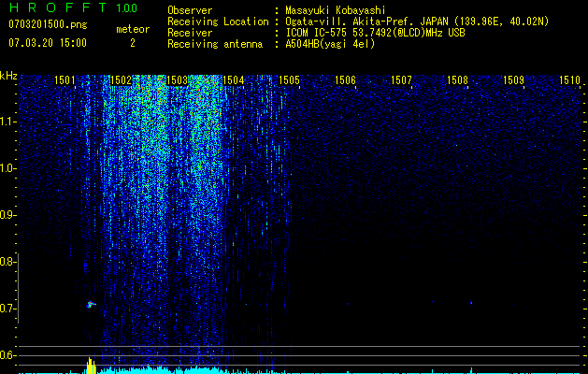This screenshot has height=374, width=588.
Task: Click the 'Receiving Location' label
Action: (218, 22)
